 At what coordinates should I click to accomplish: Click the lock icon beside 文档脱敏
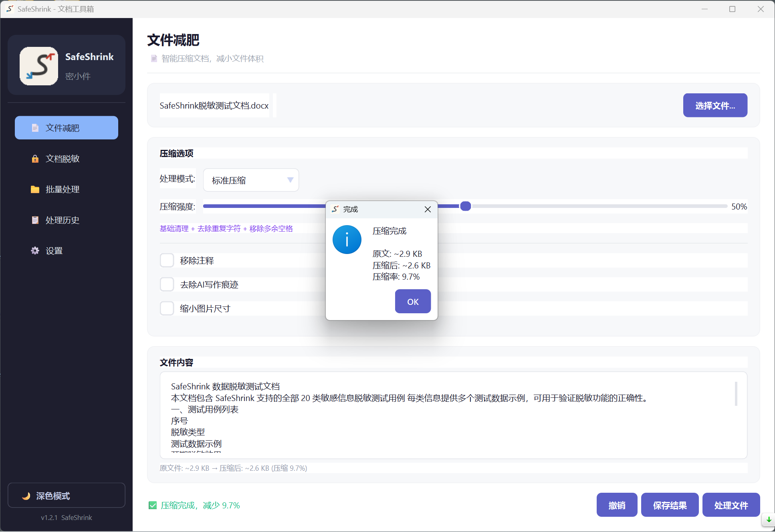coord(35,159)
